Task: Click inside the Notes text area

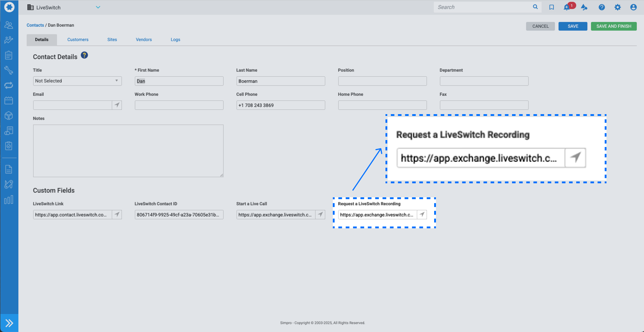Action: (x=128, y=151)
